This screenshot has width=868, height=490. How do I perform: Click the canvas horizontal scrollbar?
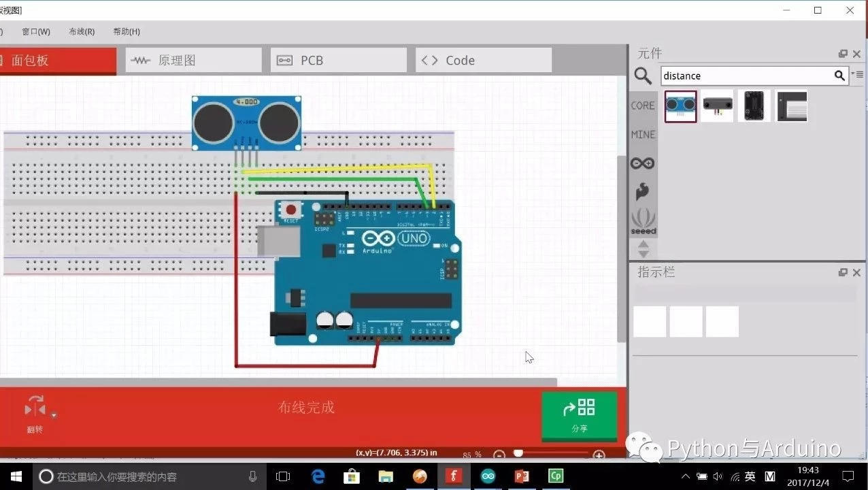(278, 382)
